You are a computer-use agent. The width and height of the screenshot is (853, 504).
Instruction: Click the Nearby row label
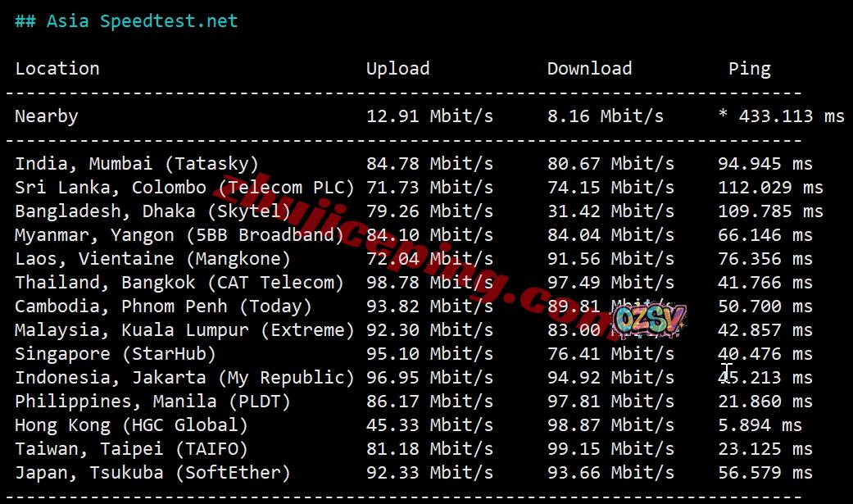pyautogui.click(x=46, y=116)
